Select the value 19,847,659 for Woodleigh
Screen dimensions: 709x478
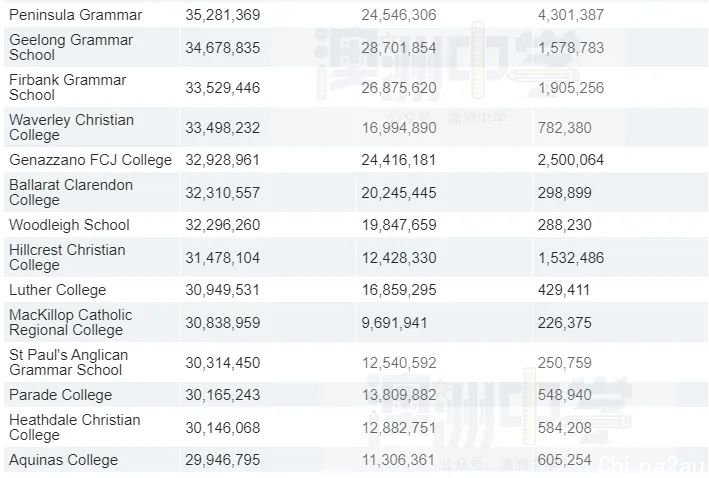[x=399, y=225]
